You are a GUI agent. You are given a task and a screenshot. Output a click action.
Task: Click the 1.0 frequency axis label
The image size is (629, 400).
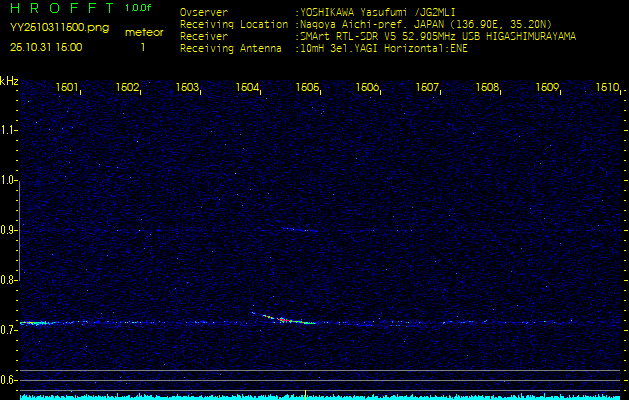click(x=9, y=181)
